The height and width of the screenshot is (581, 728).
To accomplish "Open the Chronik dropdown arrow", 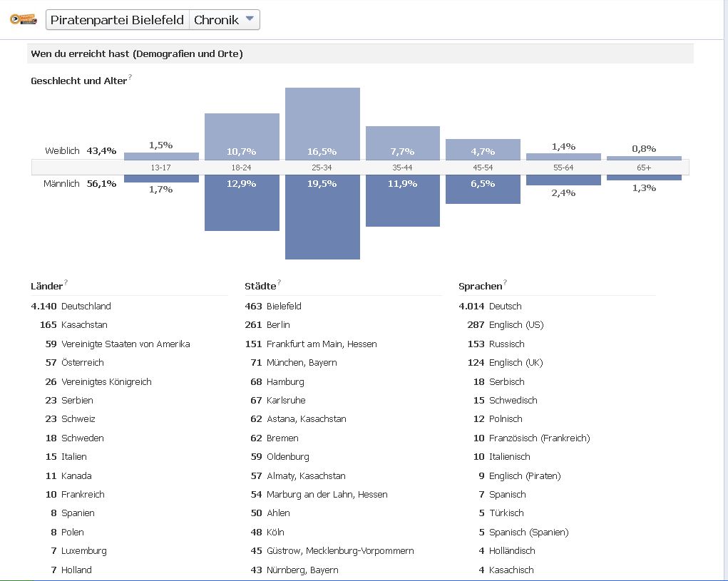I will point(250,19).
